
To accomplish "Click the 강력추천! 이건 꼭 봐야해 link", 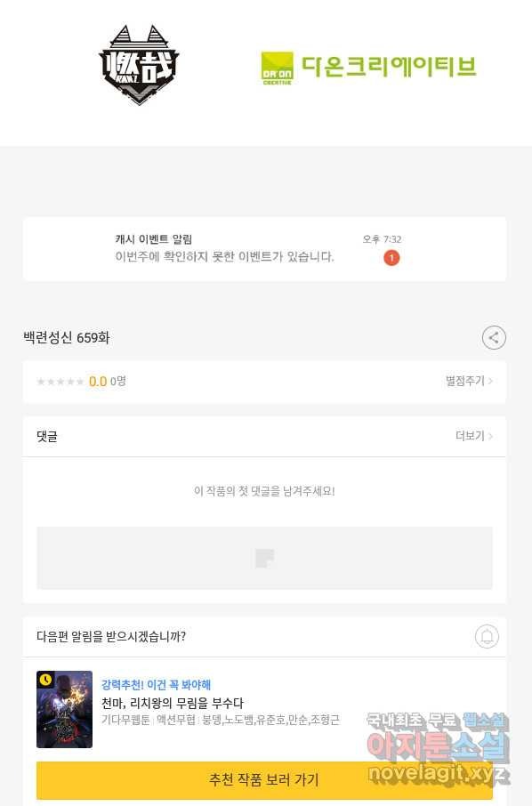I will click(x=156, y=685).
